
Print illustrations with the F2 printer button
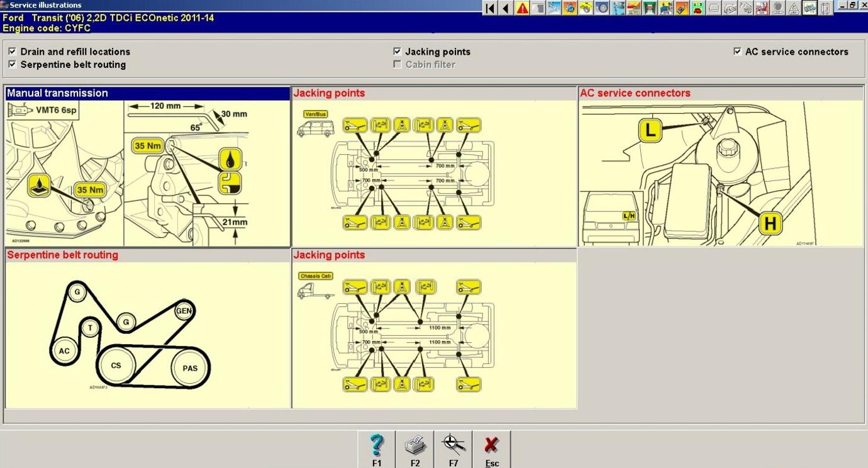[x=415, y=450]
